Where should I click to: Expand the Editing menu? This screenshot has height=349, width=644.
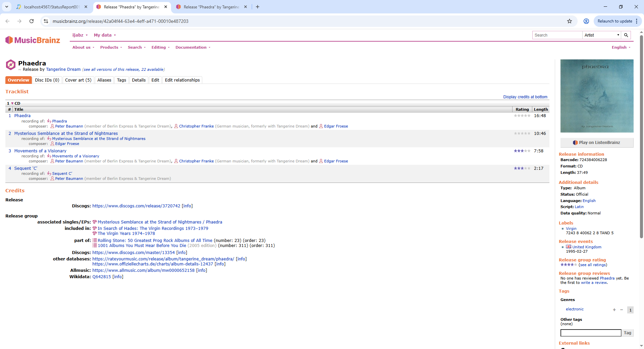click(x=161, y=47)
